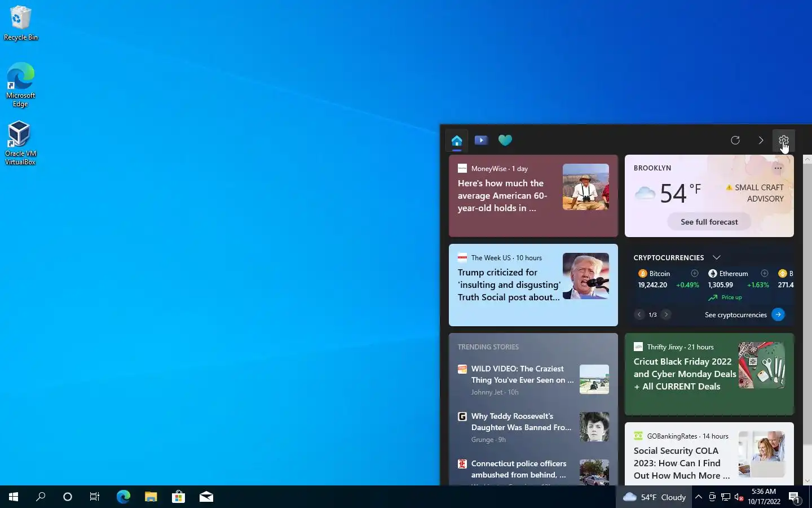This screenshot has width=812, height=508.
Task: Open Mail app from the taskbar
Action: coord(206,497)
